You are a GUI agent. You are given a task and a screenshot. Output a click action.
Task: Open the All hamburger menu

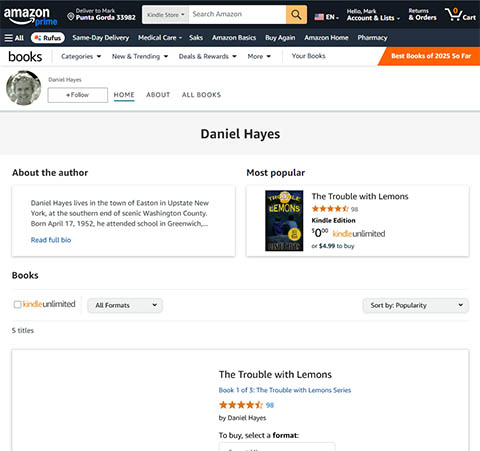coord(14,38)
